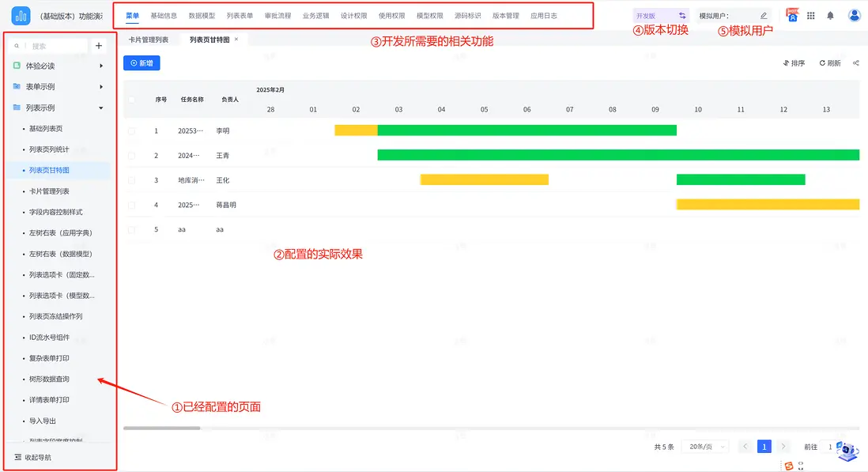Check the row 3 王化 checkbox
868x472 pixels.
pyautogui.click(x=131, y=180)
